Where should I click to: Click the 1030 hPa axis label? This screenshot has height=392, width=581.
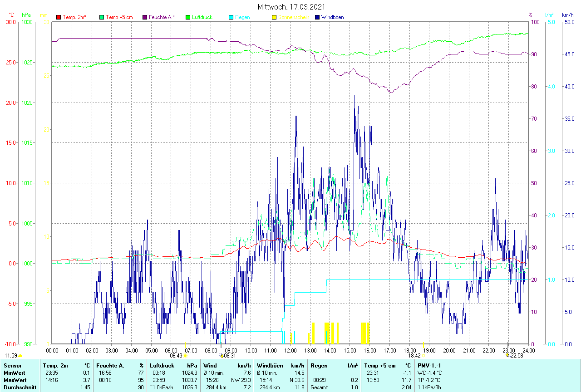pyautogui.click(x=27, y=22)
